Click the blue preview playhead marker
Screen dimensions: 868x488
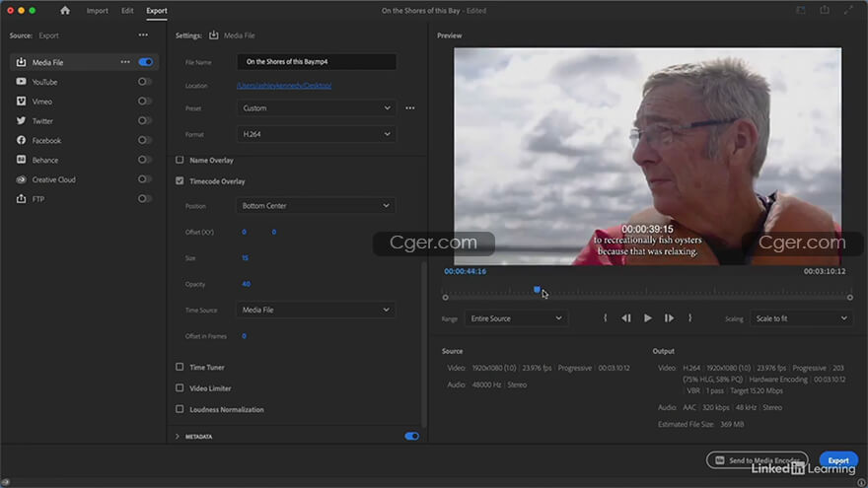(537, 290)
